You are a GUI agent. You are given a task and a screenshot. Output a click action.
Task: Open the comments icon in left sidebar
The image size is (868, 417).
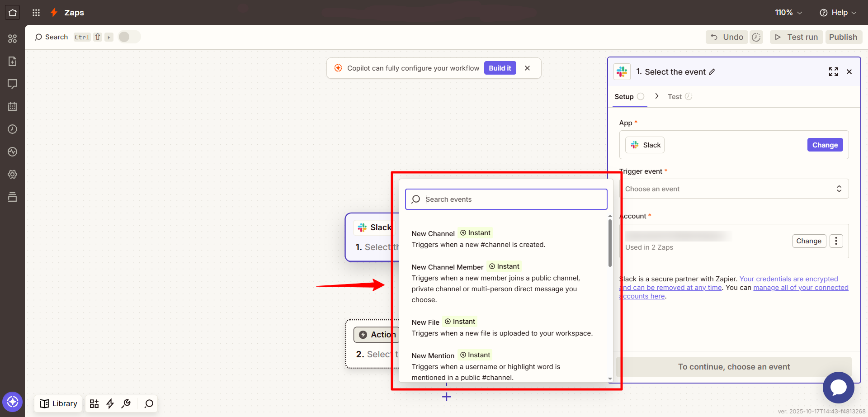(13, 84)
